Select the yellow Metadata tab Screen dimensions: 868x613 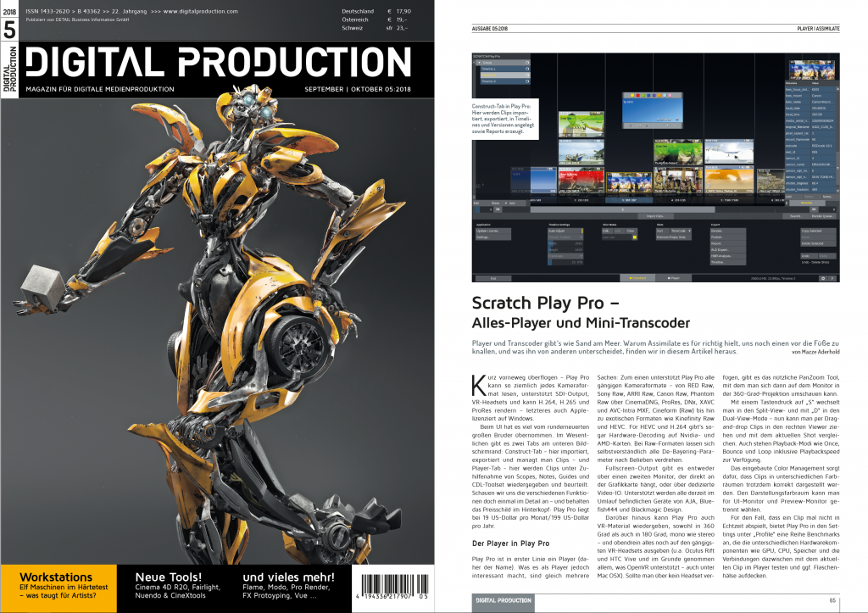[806, 203]
